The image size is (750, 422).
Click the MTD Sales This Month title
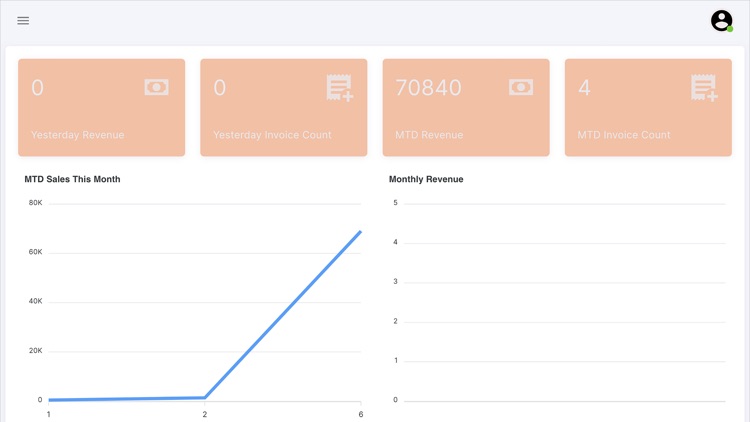tap(72, 179)
